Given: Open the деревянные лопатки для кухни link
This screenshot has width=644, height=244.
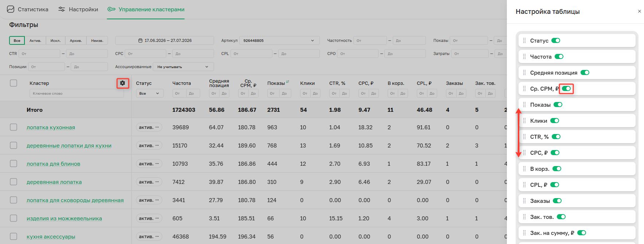Looking at the screenshot, I should click(x=69, y=145).
